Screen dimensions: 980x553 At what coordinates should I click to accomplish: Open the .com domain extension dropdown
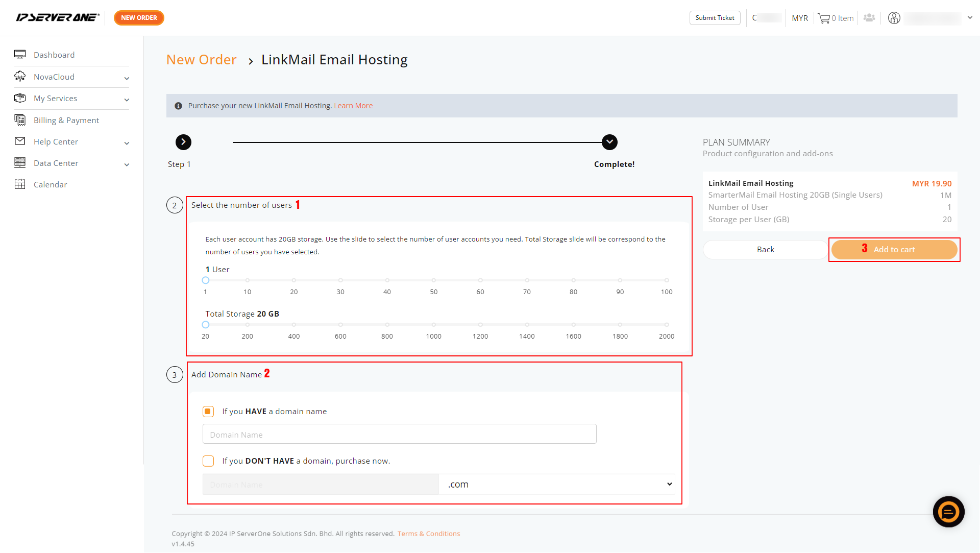[557, 484]
